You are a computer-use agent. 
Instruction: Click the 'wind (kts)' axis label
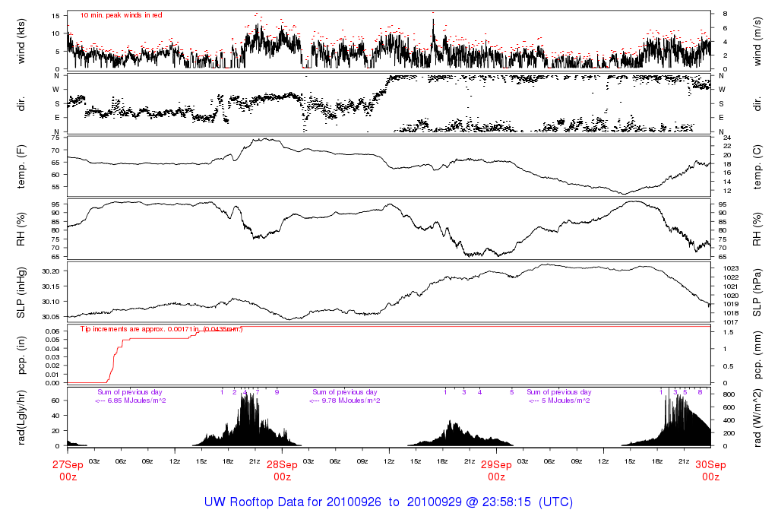click(x=21, y=41)
